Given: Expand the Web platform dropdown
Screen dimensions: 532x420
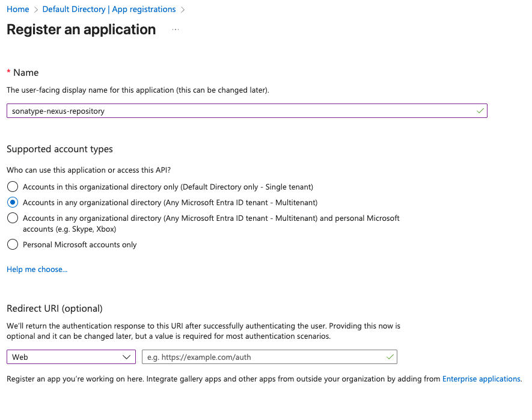Looking at the screenshot, I should coord(72,357).
